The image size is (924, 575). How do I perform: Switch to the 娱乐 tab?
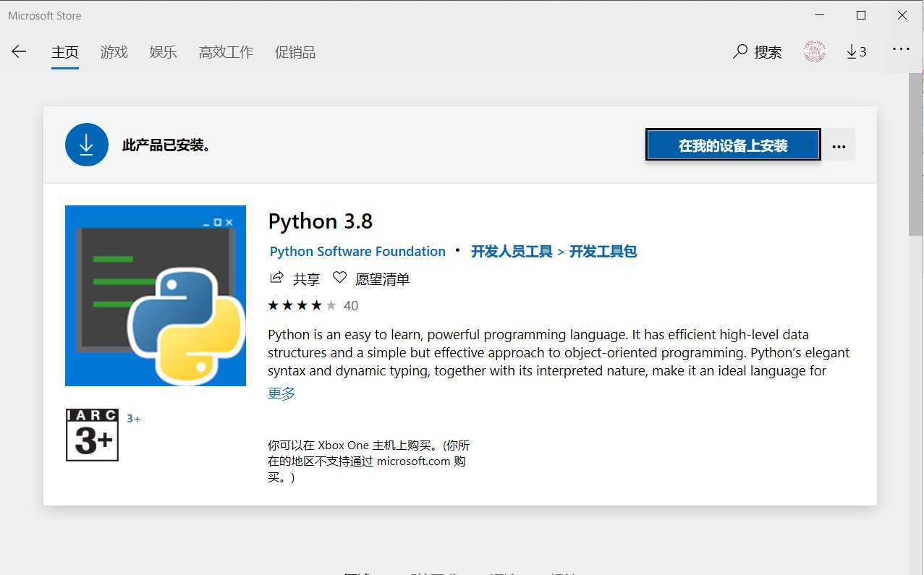point(164,52)
